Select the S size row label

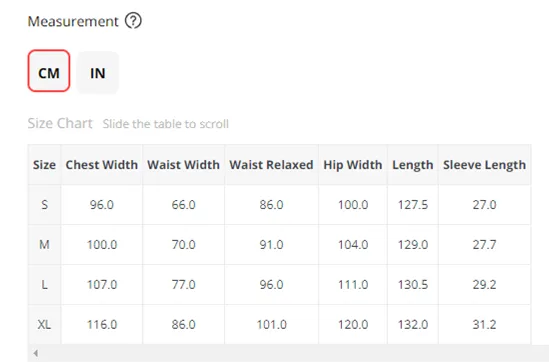pyautogui.click(x=44, y=204)
